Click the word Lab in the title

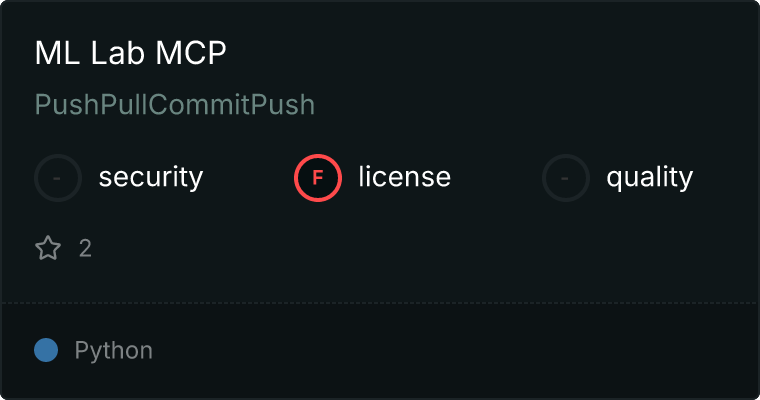coord(118,52)
